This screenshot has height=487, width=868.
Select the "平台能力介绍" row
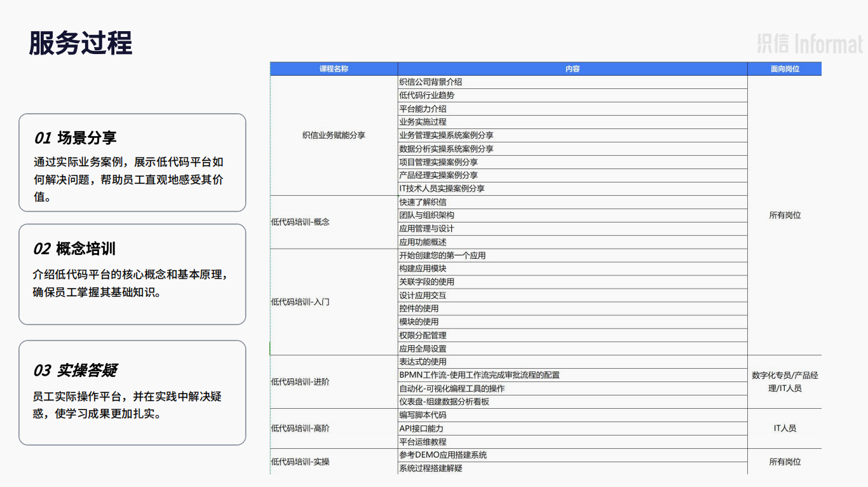coord(573,109)
